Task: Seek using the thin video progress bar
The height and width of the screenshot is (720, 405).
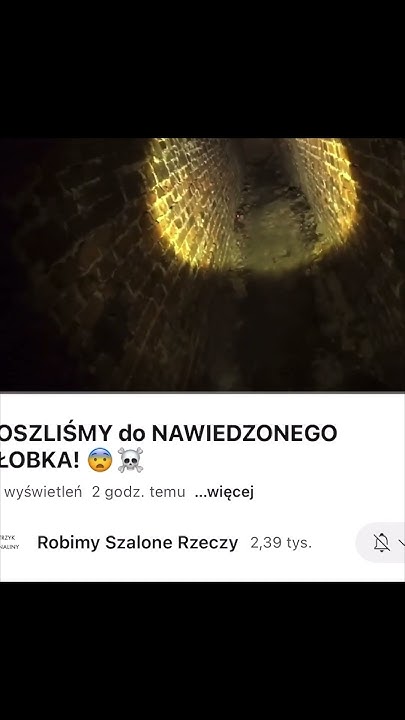Action: [x=202, y=392]
